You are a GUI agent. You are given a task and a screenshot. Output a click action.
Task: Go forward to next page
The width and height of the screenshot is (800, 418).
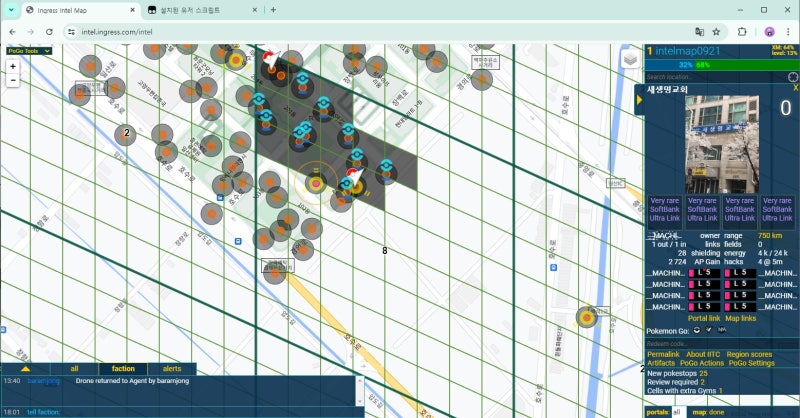pyautogui.click(x=31, y=32)
